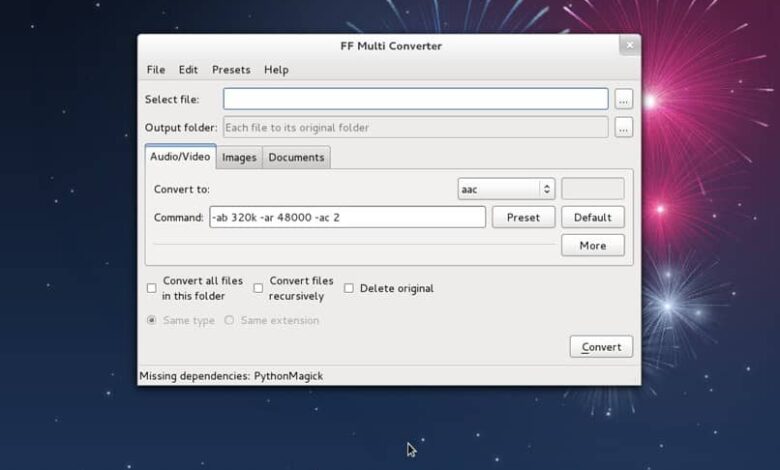This screenshot has width=780, height=470.
Task: Click the Select file input field
Action: [x=415, y=99]
